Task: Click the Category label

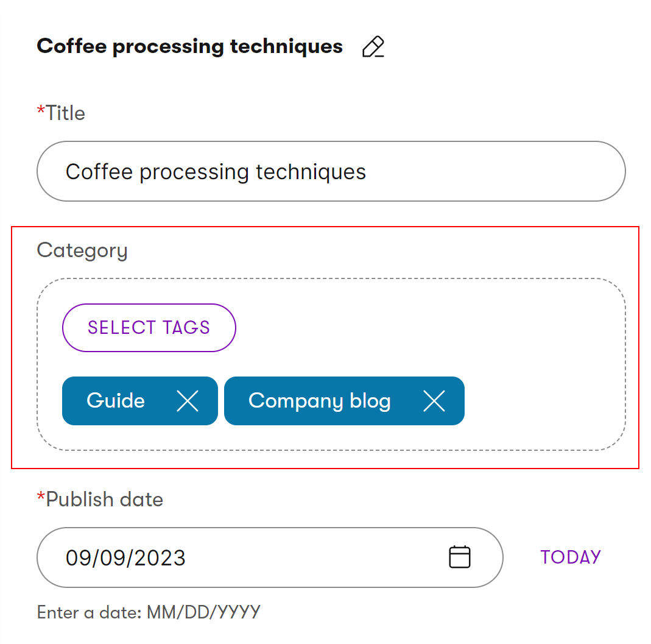Action: [x=82, y=250]
